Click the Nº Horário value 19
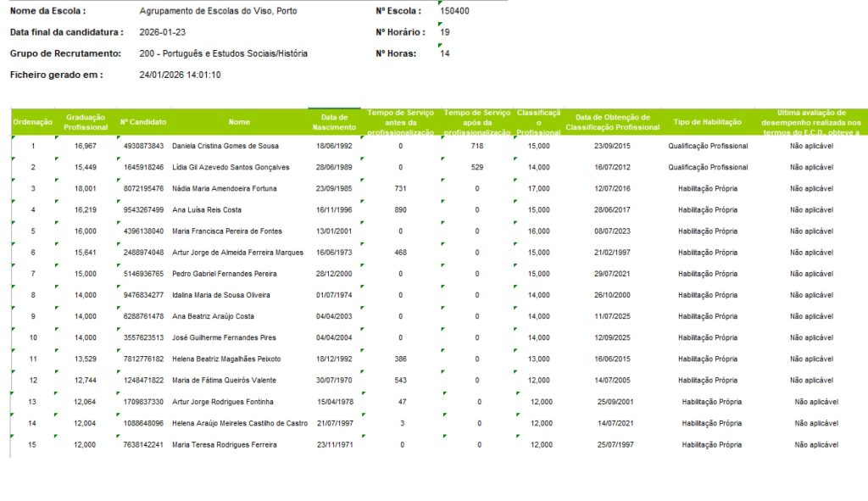868x501 pixels. coord(445,32)
